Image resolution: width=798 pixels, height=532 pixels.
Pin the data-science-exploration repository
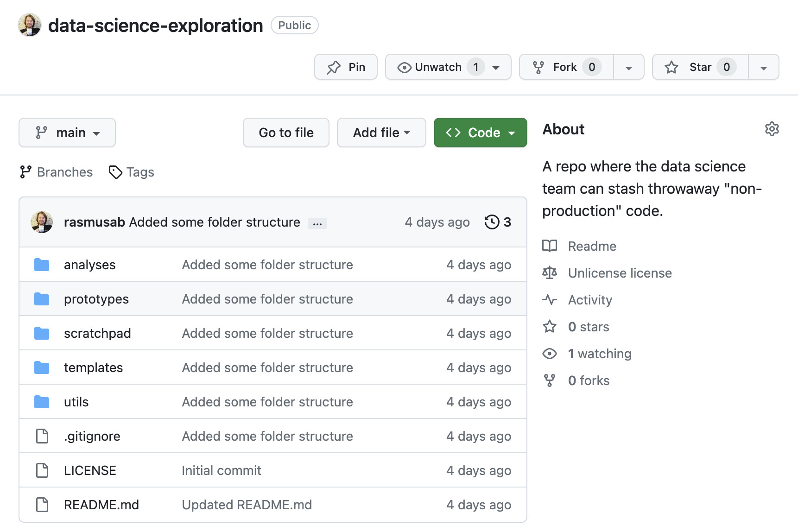(x=346, y=67)
